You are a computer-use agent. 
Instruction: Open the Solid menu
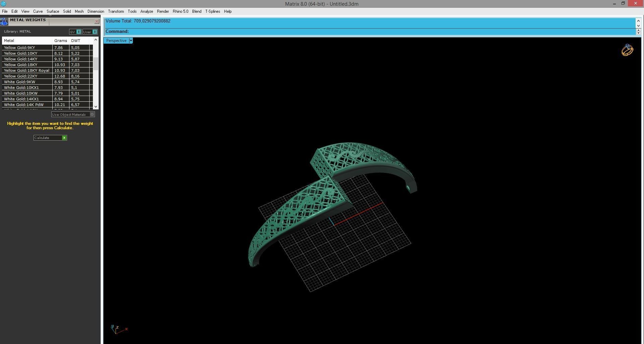(67, 11)
